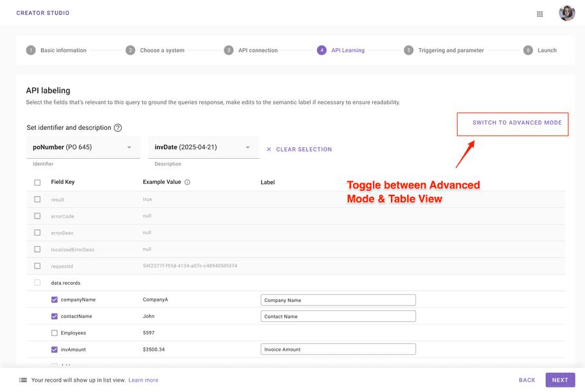Click Switch to Advanced Mode
The height and width of the screenshot is (392, 585).
(x=517, y=122)
